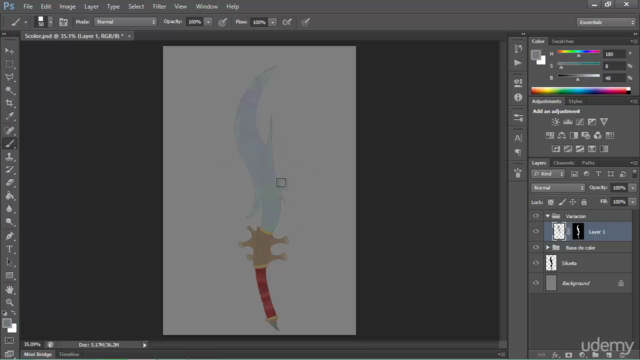Image resolution: width=640 pixels, height=360 pixels.
Task: Open the brush Opacity dropdown arrow
Action: (x=208, y=22)
